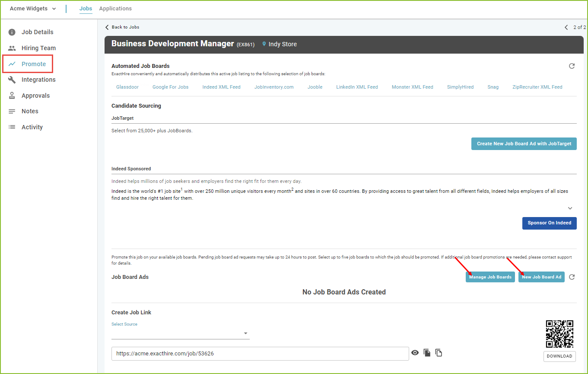588x374 pixels.
Task: Click the job link URL field
Action: [x=260, y=353]
